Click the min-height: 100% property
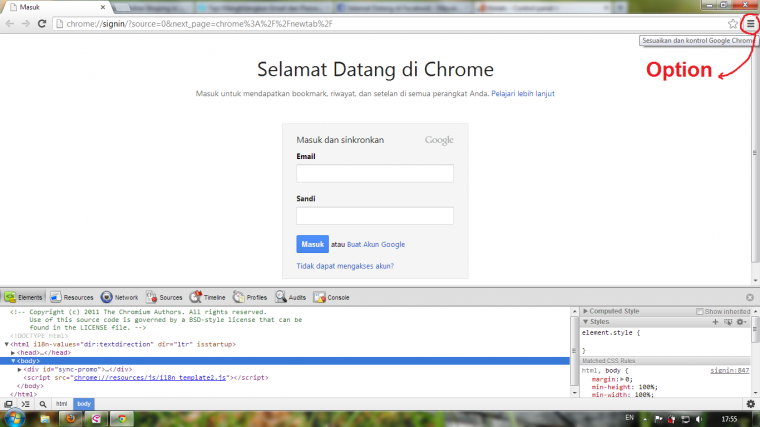This screenshot has height=427, width=760. (x=625, y=387)
